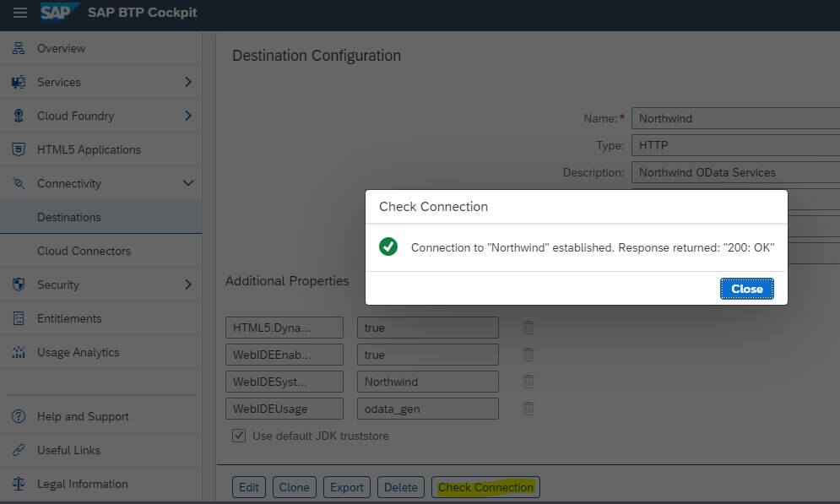Click the WebIDEUsage property key field
Image resolution: width=840 pixels, height=504 pixels.
(285, 409)
